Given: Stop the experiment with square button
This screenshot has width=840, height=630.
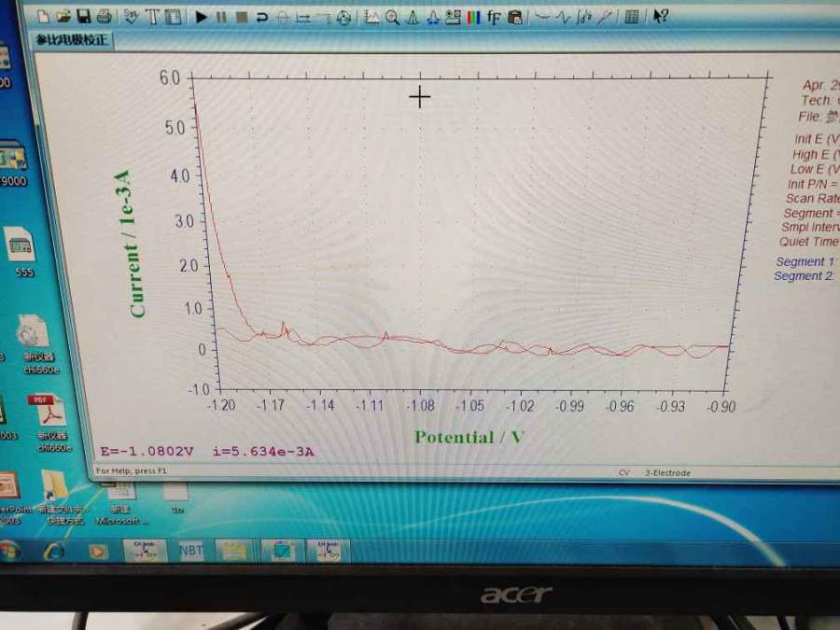Looking at the screenshot, I should coord(242,18).
